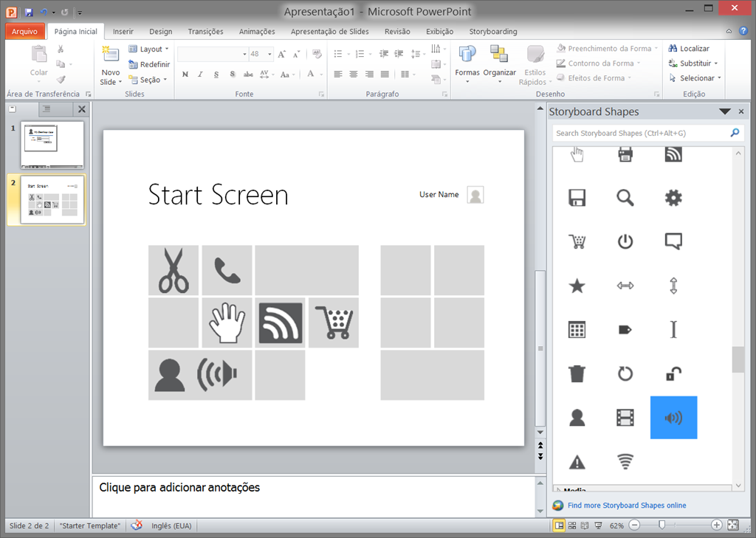Image resolution: width=756 pixels, height=538 pixels.
Task: Choose the Wi-Fi signal shape icon
Action: (625, 462)
